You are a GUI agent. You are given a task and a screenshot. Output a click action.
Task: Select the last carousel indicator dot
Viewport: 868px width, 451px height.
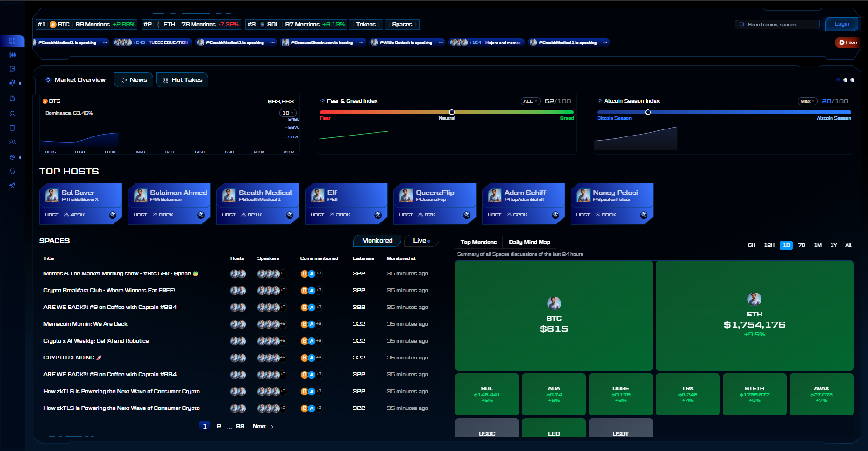pyautogui.click(x=853, y=80)
